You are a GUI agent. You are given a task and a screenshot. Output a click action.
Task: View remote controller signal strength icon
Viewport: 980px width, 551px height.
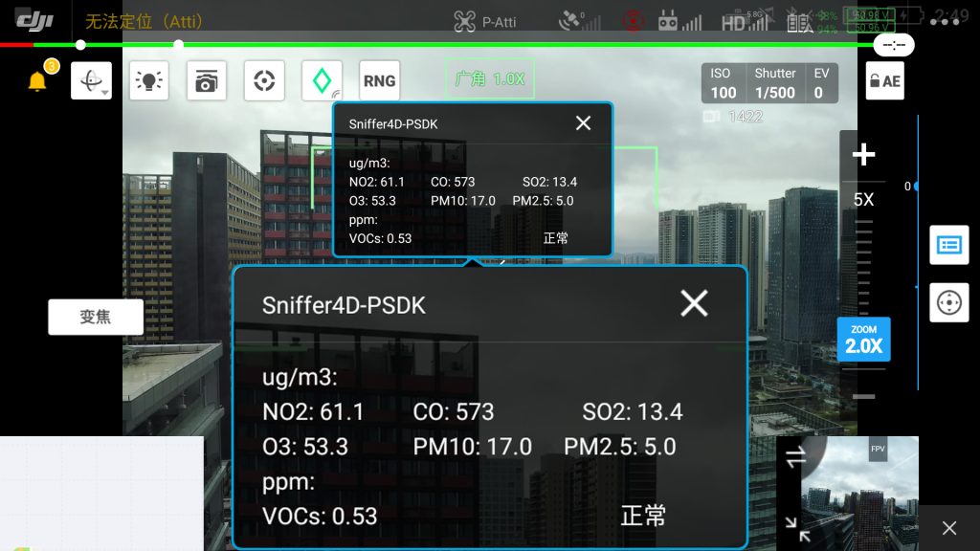679,22
